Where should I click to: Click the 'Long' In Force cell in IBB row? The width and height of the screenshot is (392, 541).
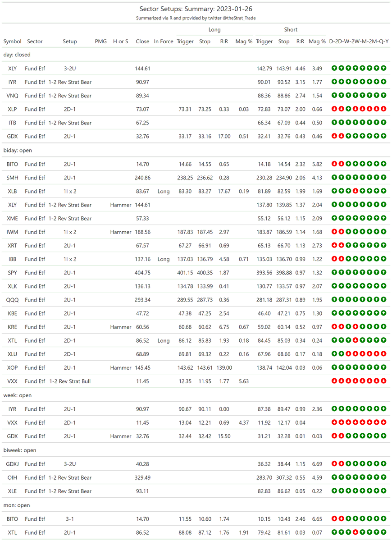click(x=164, y=259)
